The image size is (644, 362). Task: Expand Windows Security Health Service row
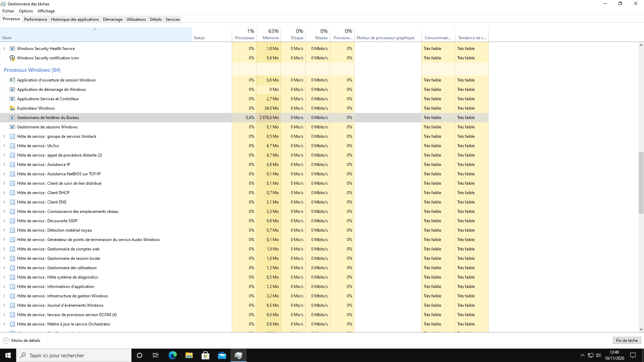coord(4,49)
